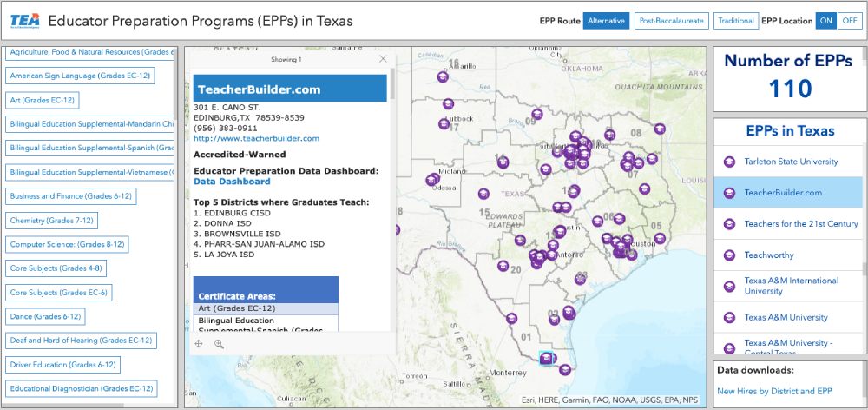Select the EPP marker beside the TEXAS label

(x=483, y=194)
